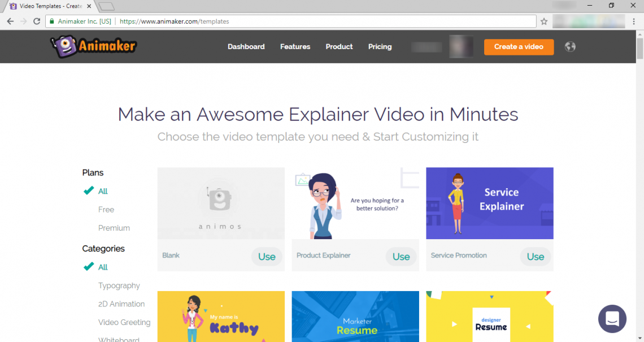Viewport: 644px width, 342px height.
Task: Click the Animaker logo
Action: [93, 46]
